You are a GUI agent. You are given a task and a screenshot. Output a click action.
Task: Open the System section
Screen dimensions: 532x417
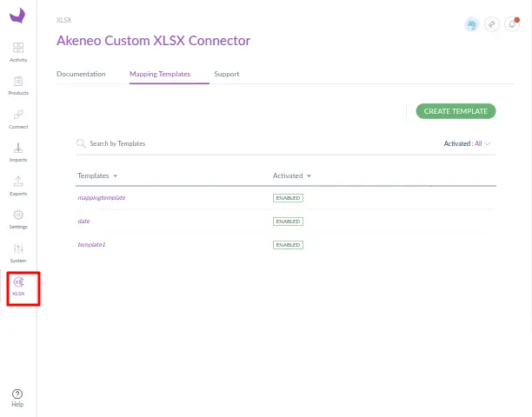coord(18,254)
